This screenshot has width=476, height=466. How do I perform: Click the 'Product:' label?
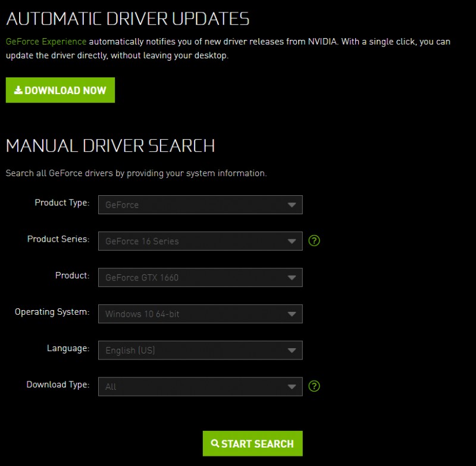pyautogui.click(x=72, y=276)
